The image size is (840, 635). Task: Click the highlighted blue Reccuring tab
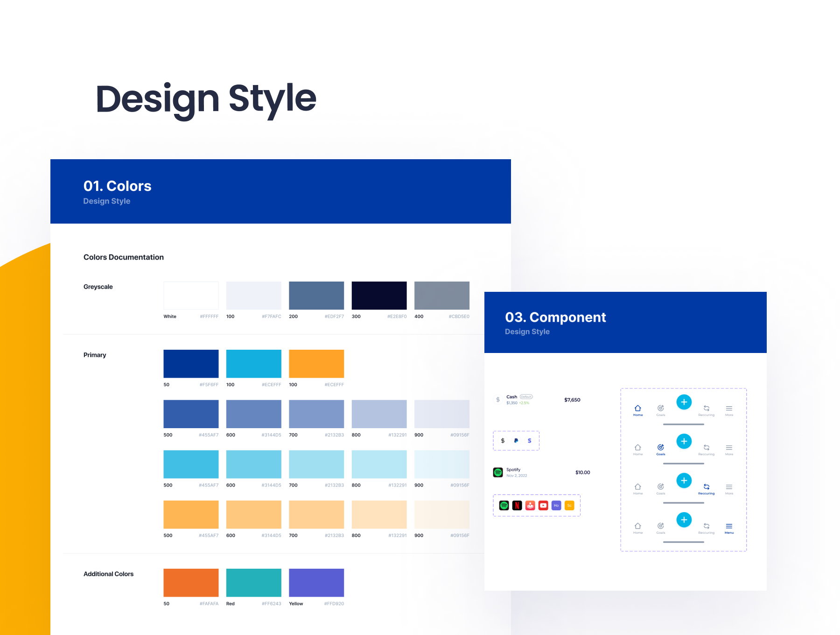click(x=706, y=488)
